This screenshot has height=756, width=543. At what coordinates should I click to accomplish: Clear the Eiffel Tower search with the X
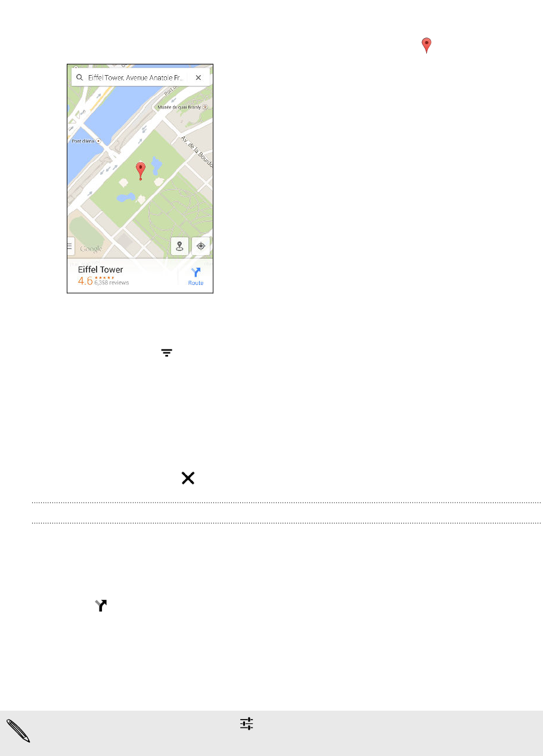pos(198,78)
